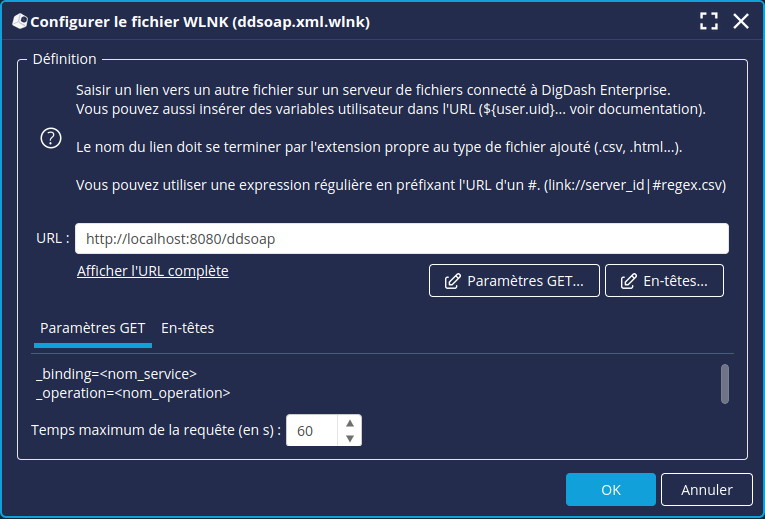Focus the URL input field

point(401,239)
